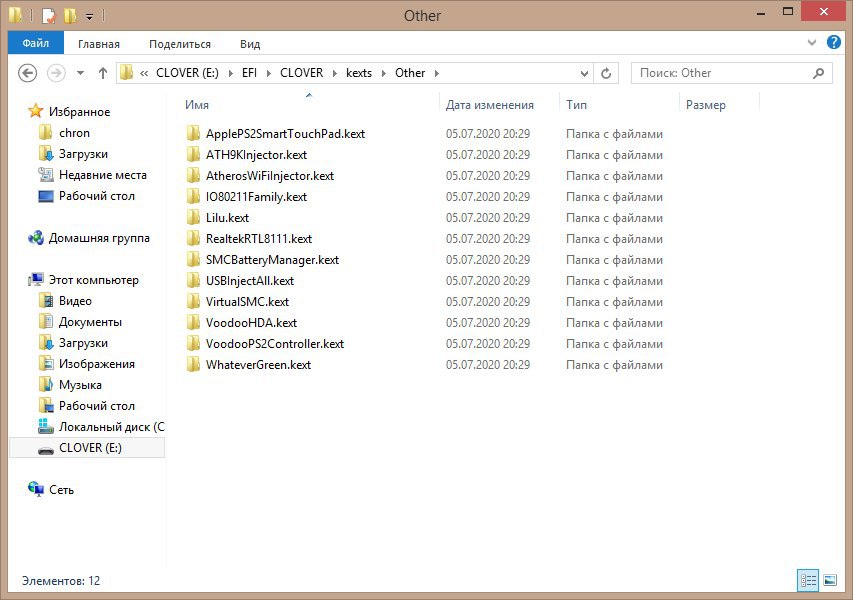Select the SMCBatteryManager.kext folder icon
853x600 pixels.
coord(193,260)
